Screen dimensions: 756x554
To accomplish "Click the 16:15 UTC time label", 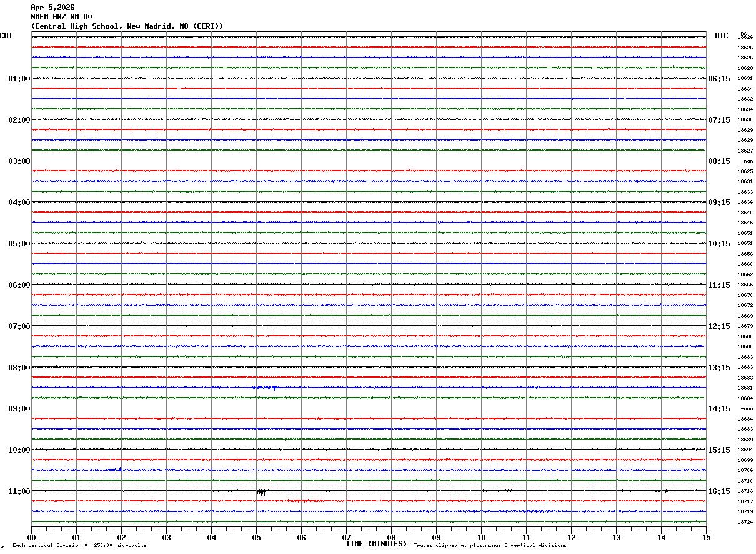I will [719, 491].
